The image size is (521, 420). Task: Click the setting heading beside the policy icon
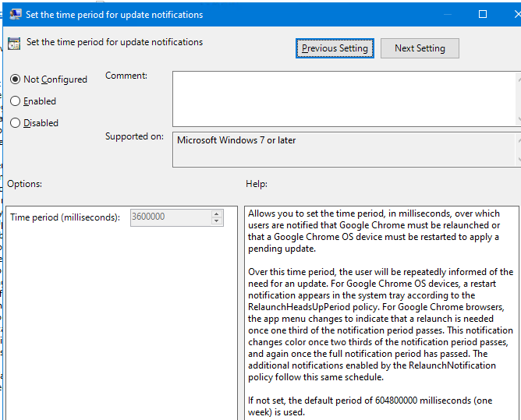point(115,42)
